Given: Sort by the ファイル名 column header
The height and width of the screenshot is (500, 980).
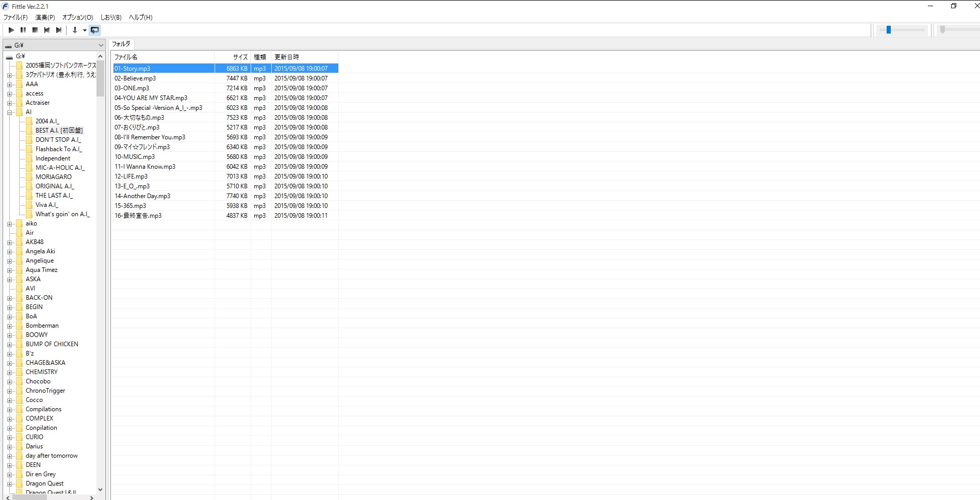Looking at the screenshot, I should point(163,57).
